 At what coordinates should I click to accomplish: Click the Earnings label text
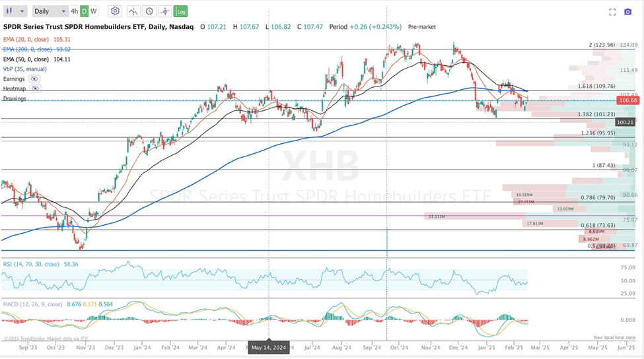pyautogui.click(x=15, y=79)
